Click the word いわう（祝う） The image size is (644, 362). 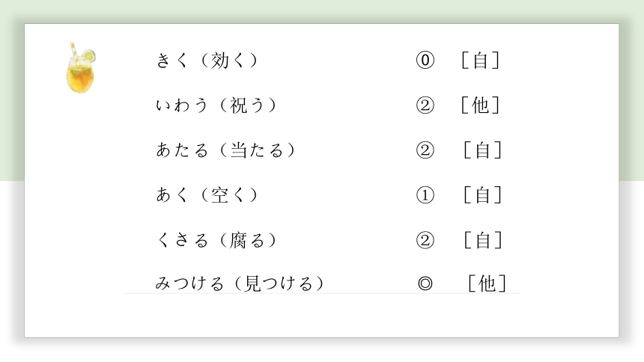(217, 105)
